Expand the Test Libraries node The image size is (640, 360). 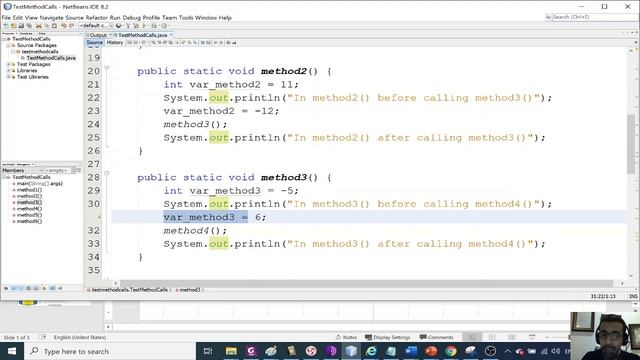pyautogui.click(x=8, y=77)
